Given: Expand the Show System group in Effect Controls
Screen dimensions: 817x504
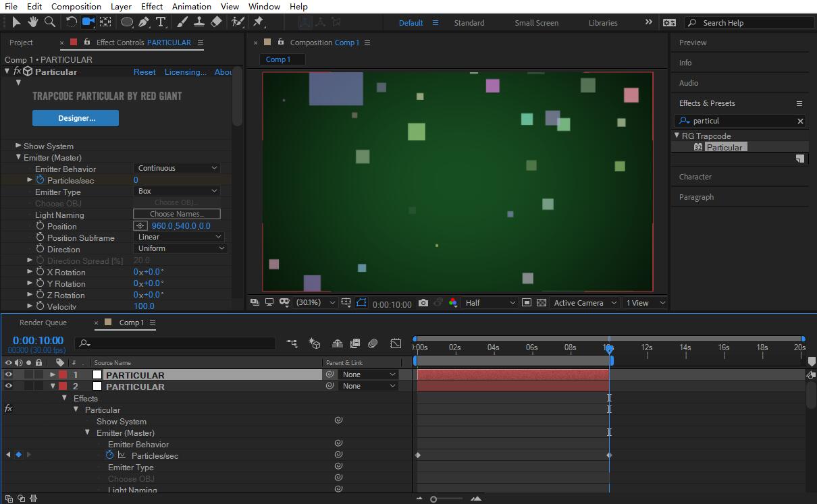Looking at the screenshot, I should point(19,146).
